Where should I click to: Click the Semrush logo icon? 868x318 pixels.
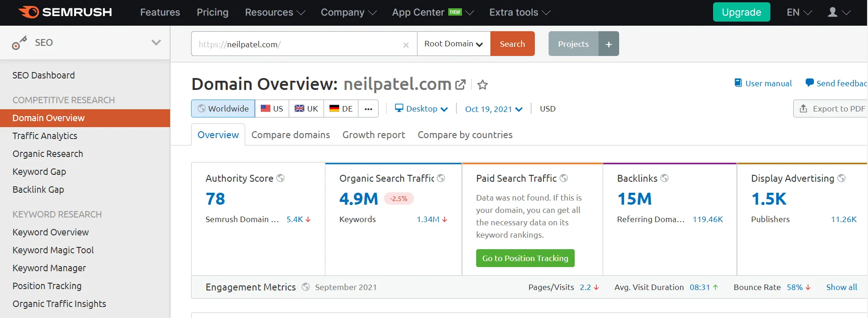(28, 12)
